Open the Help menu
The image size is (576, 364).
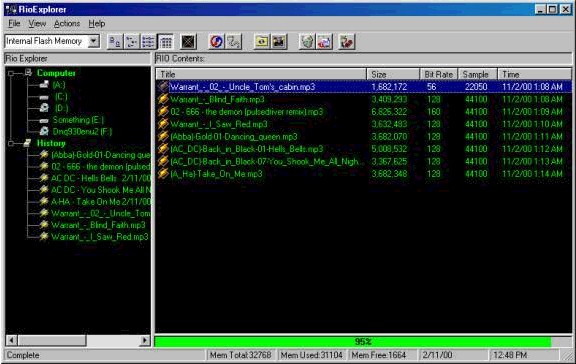coord(97,24)
